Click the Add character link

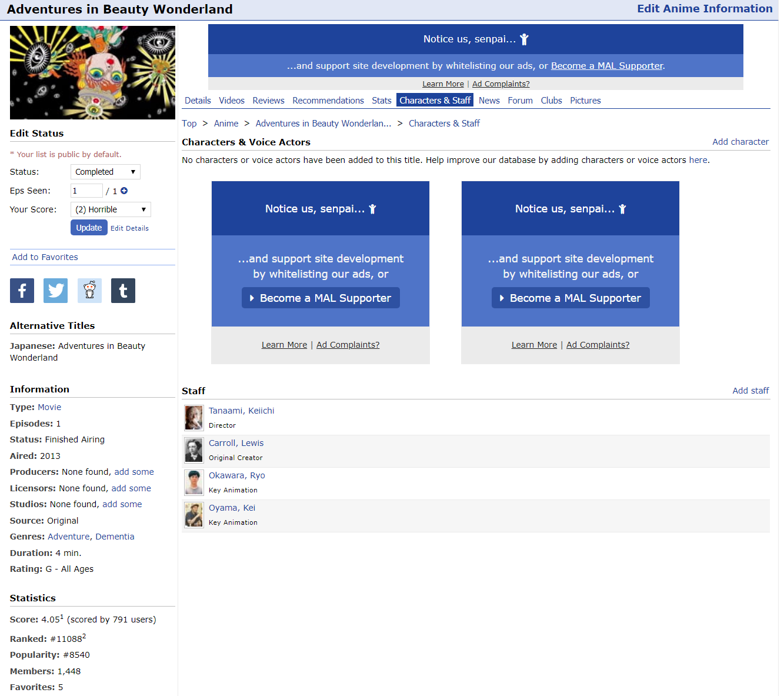740,142
